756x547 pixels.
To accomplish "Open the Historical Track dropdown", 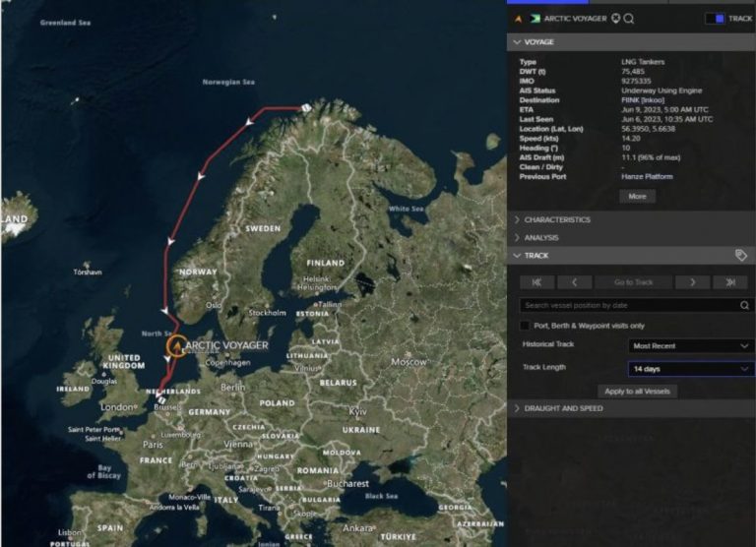I will [691, 345].
